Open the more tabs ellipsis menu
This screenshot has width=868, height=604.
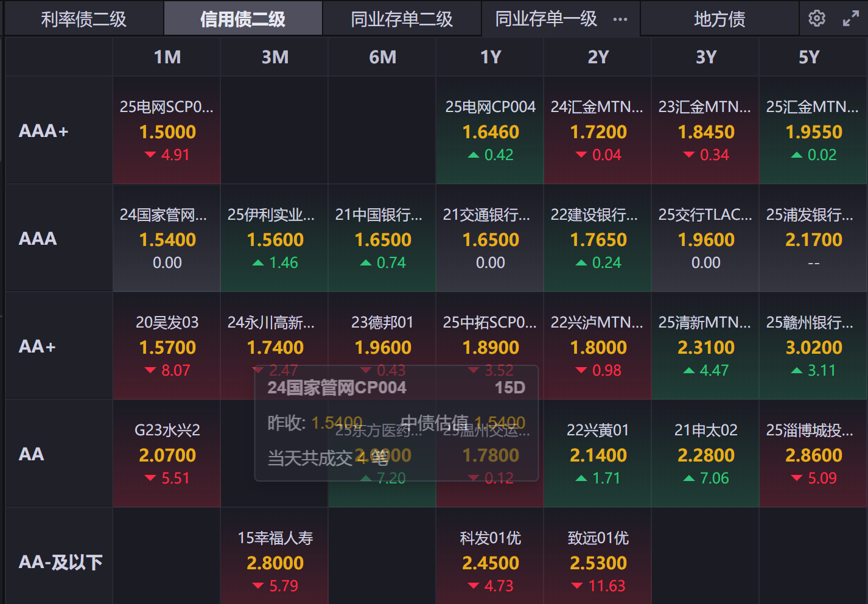[x=620, y=19]
